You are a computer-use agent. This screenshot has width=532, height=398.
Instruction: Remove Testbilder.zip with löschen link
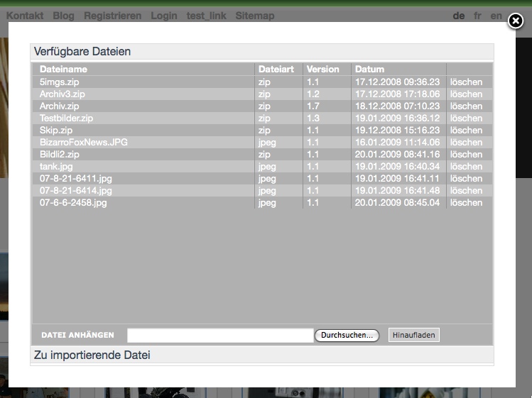coord(466,118)
